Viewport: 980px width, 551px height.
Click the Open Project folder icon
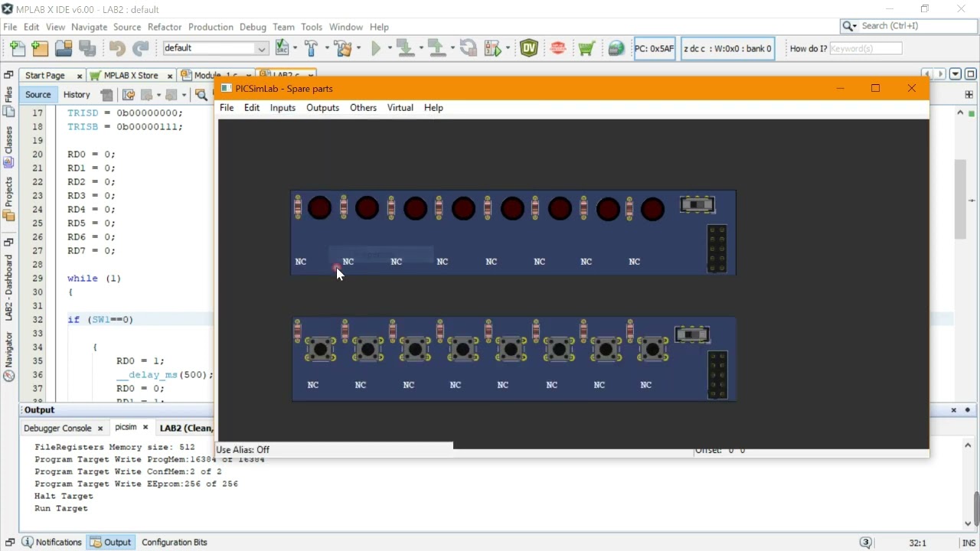(64, 49)
